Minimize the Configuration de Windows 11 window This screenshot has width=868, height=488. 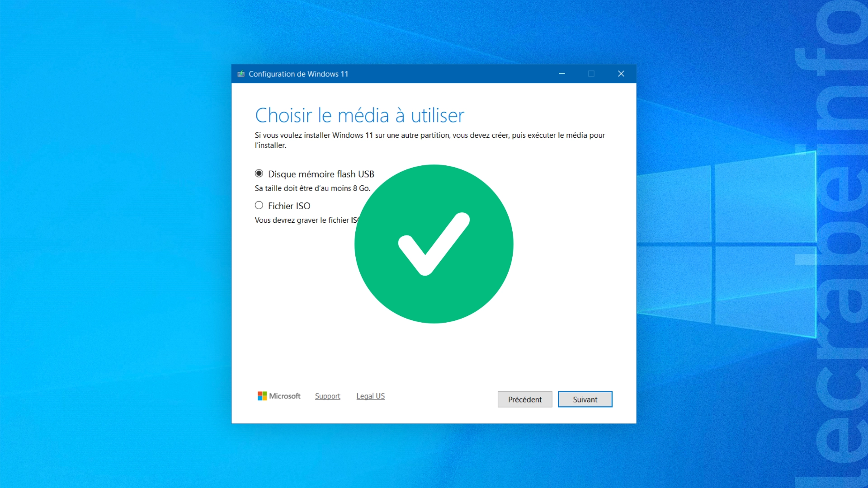[x=562, y=74]
